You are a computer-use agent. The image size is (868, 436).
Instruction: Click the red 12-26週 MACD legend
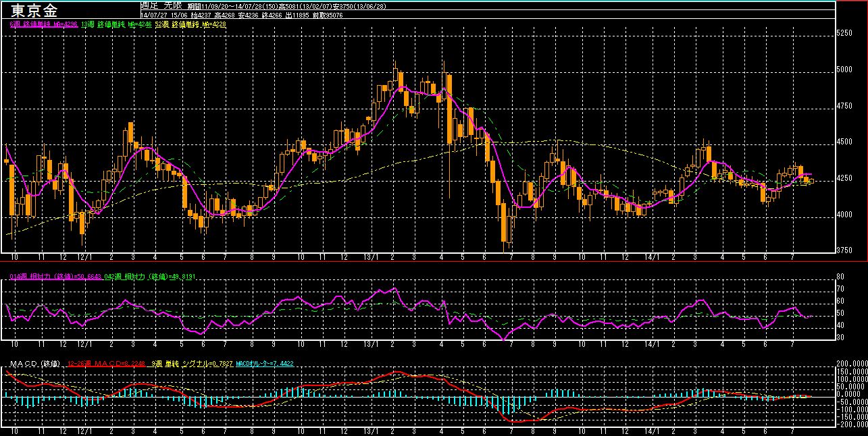pyautogui.click(x=107, y=364)
